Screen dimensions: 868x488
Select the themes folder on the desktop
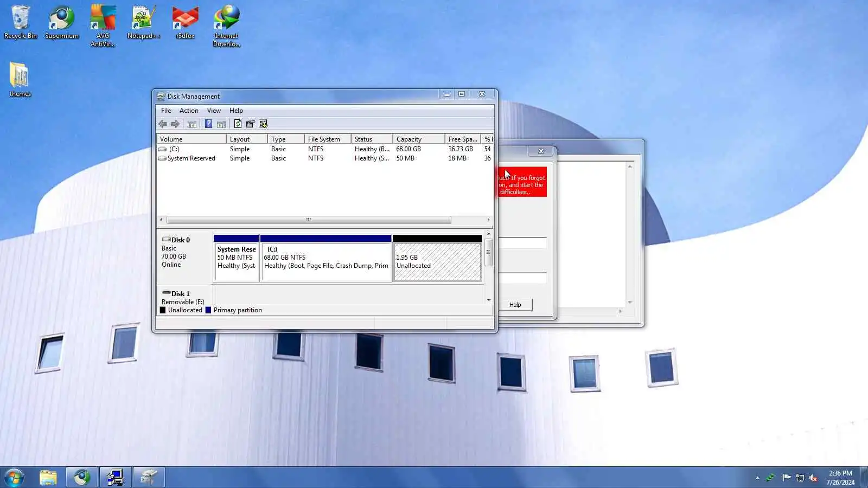coord(20,79)
